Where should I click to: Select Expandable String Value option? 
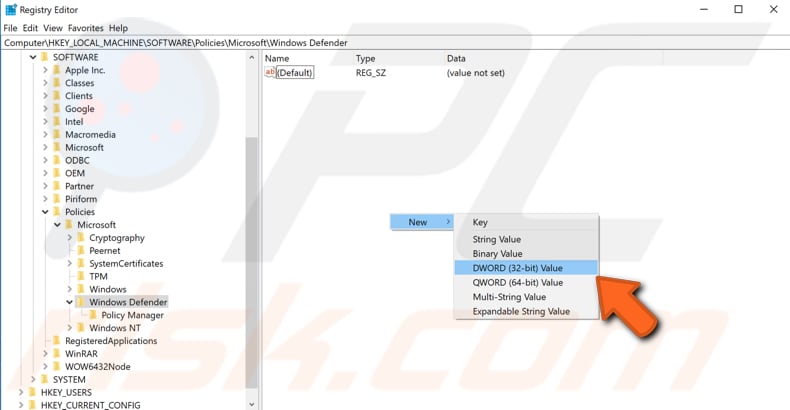[526, 311]
